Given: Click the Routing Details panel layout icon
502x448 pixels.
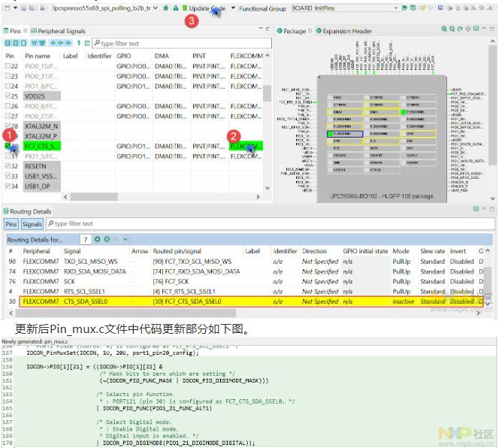Looking at the screenshot, I should (x=476, y=209).
